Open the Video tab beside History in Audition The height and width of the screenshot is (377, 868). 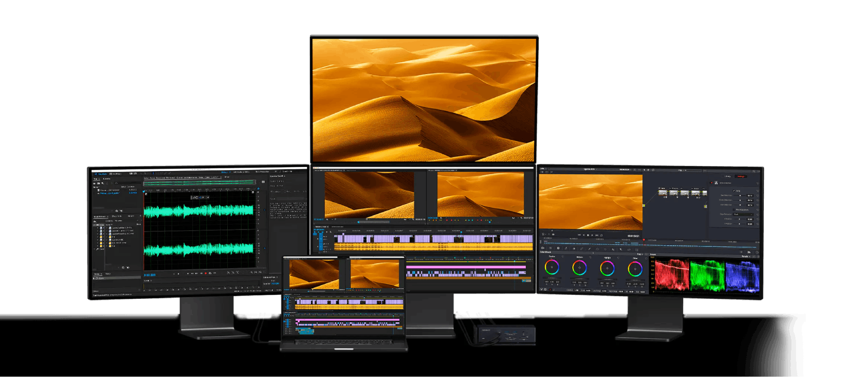tap(108, 274)
